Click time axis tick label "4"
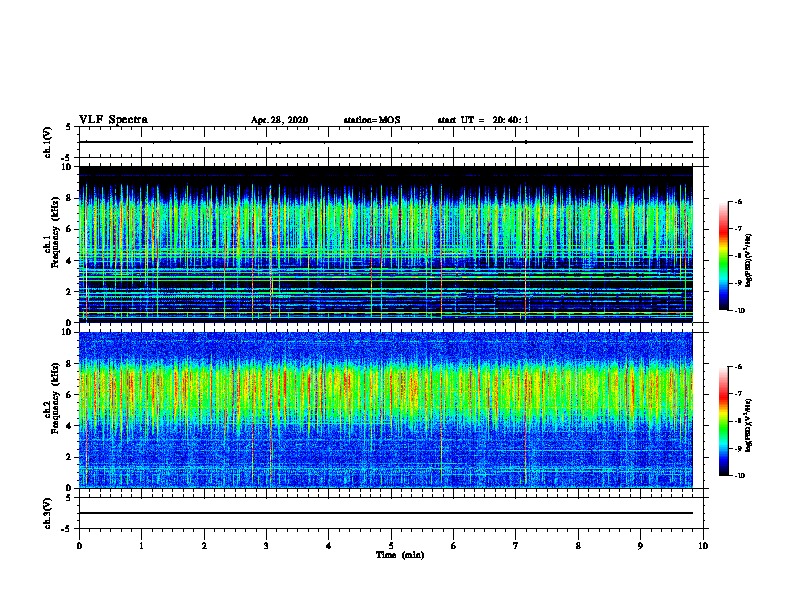Screen dimensions: 792x612 tap(329, 546)
